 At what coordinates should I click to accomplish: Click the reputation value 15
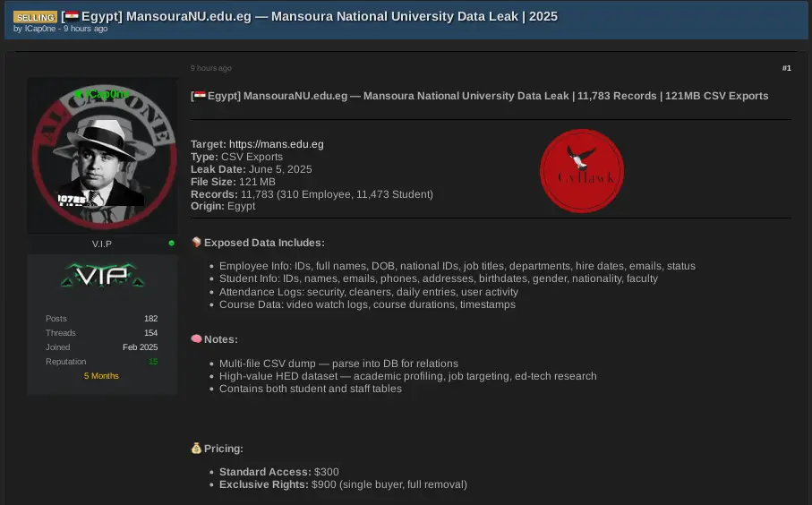[x=152, y=362]
